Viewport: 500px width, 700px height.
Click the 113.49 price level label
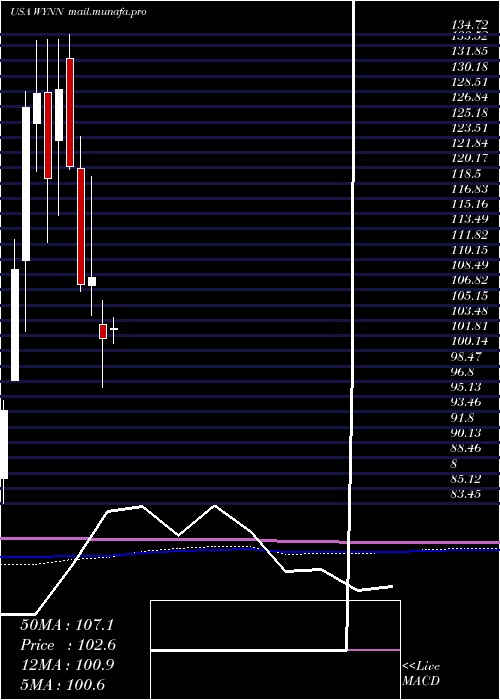(472, 219)
